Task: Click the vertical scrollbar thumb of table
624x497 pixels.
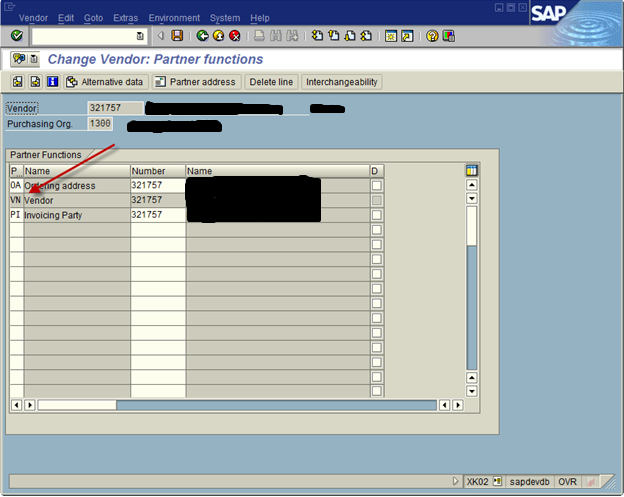Action: [x=472, y=226]
